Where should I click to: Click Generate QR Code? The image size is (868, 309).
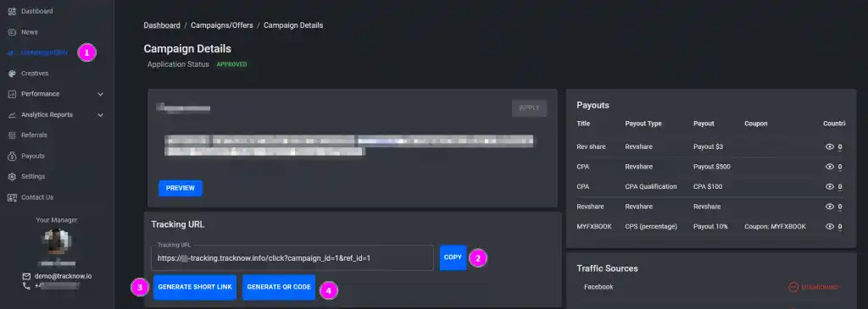tap(278, 288)
